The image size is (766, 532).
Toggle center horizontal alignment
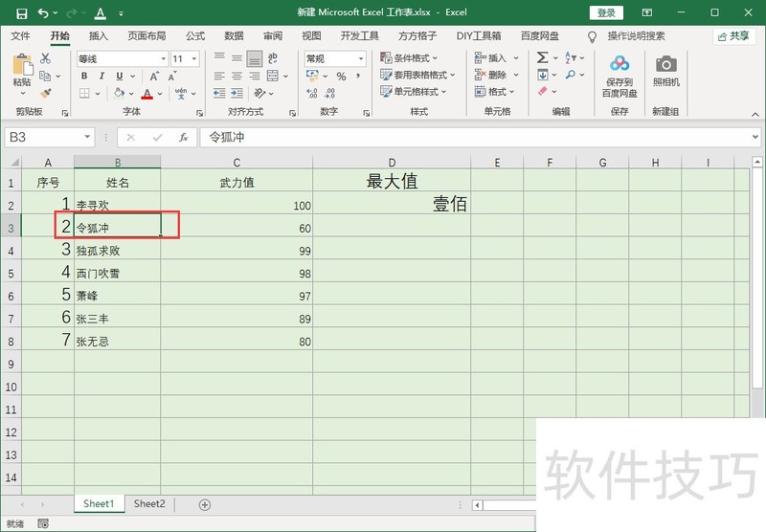click(x=237, y=76)
